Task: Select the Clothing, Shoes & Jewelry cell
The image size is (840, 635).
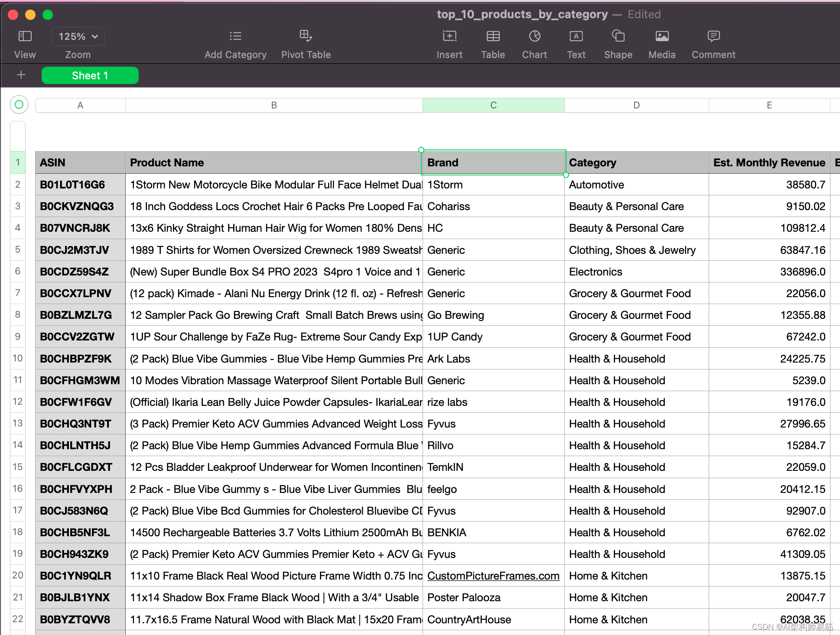Action: 636,250
